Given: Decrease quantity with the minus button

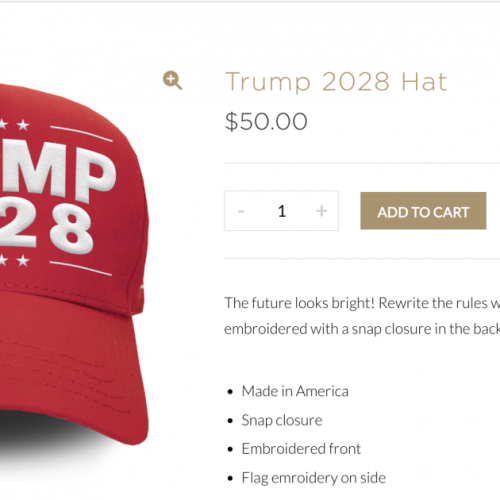Looking at the screenshot, I should click(x=241, y=211).
